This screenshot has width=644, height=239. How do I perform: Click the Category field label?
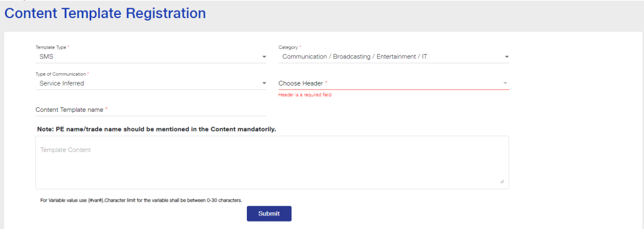[289, 48]
